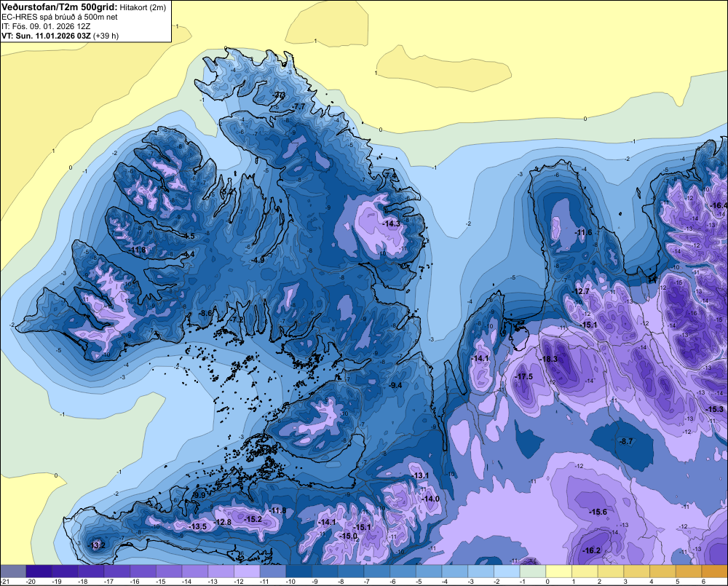Click the 'EC-HRES spá brúuð á 500m net' line
Viewport: 728px width, 586px height.
(x=60, y=17)
